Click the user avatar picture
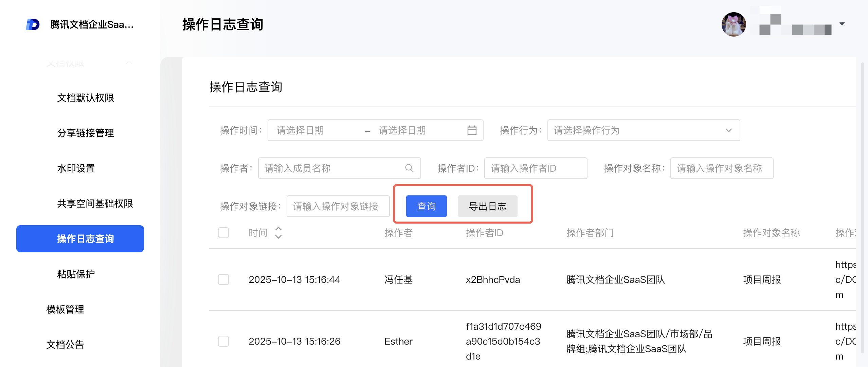Screen dimensions: 868x367 pyautogui.click(x=734, y=24)
